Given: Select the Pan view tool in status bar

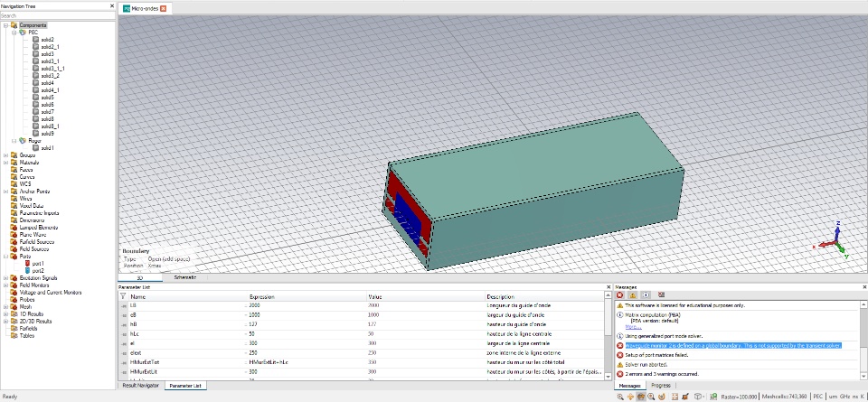Looking at the screenshot, I should click(630, 397).
